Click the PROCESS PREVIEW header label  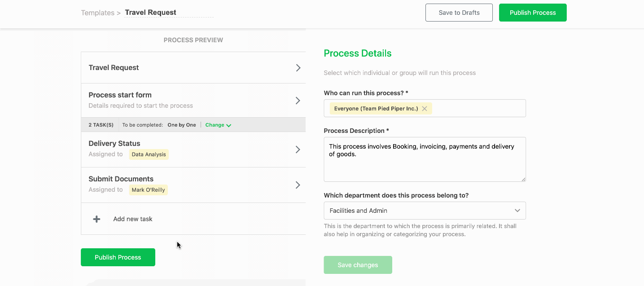click(193, 40)
